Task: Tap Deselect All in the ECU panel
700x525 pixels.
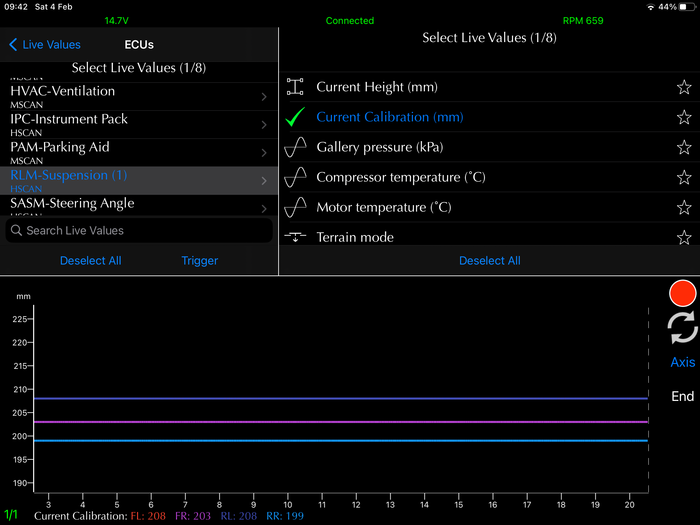Action: click(x=91, y=261)
